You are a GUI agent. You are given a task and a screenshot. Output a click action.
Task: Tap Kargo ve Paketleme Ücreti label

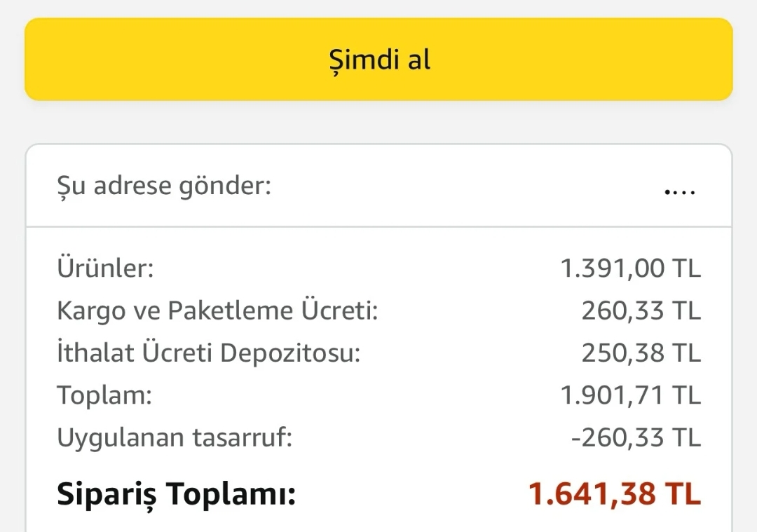pyautogui.click(x=217, y=311)
